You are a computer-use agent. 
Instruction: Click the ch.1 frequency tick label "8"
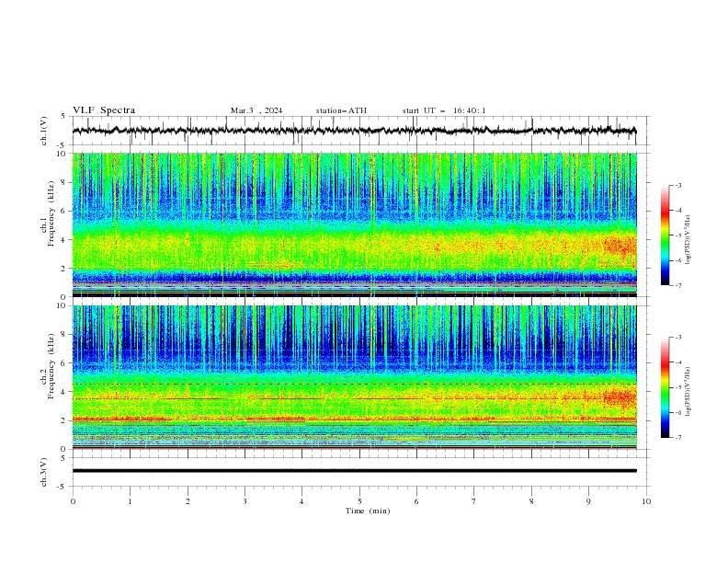click(x=64, y=182)
